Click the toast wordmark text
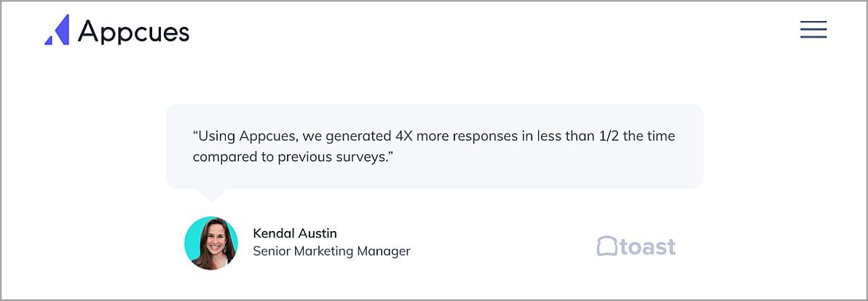 coord(647,246)
